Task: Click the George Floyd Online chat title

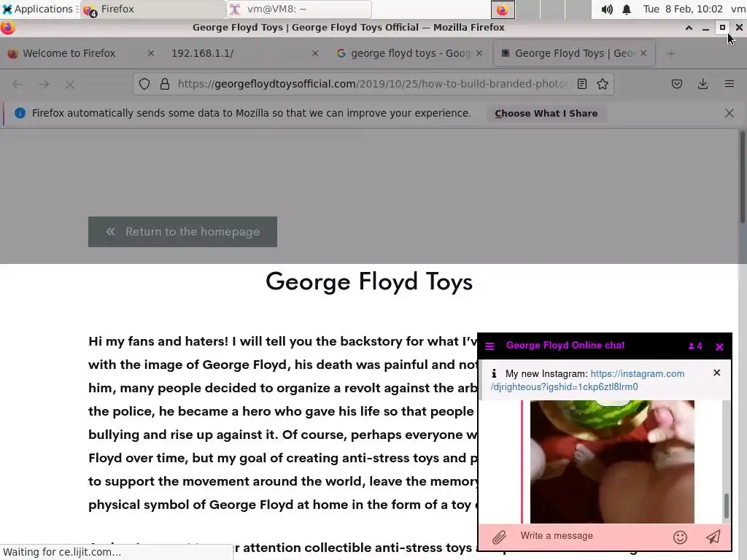Action: click(x=565, y=345)
